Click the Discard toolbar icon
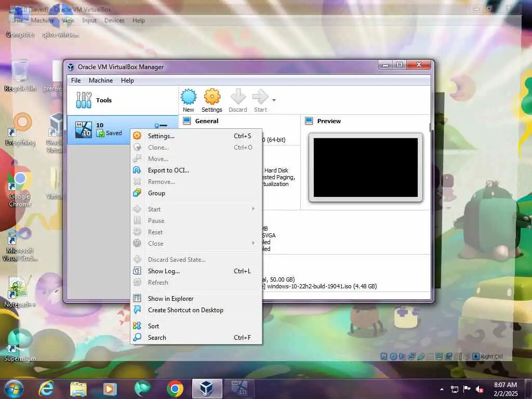This screenshot has height=399, width=532. point(237,100)
